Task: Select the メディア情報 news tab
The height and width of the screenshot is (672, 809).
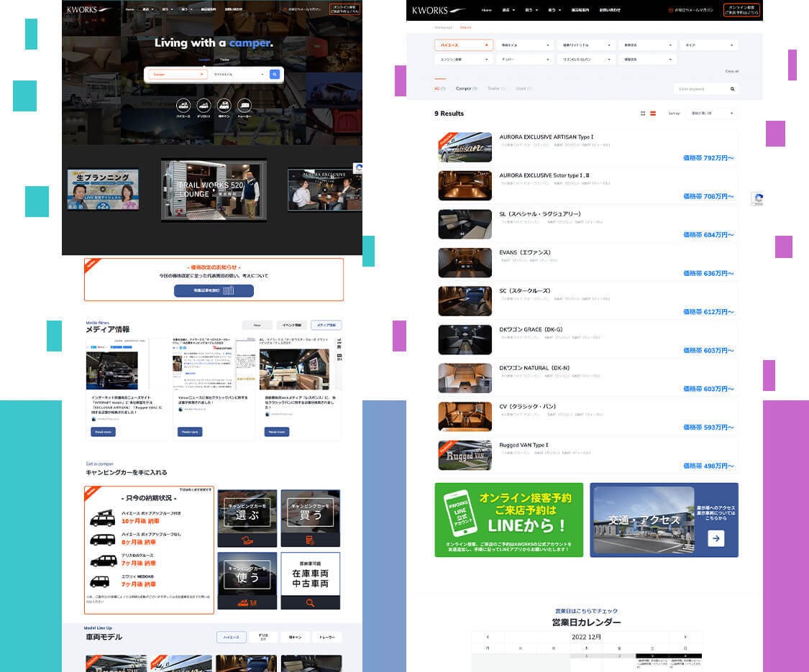Action: click(326, 326)
